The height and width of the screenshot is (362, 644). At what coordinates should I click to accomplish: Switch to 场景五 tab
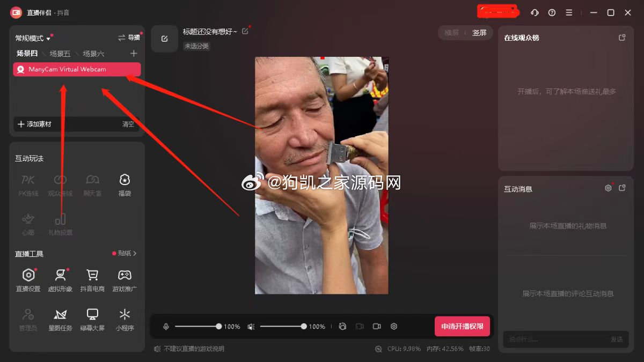point(60,54)
